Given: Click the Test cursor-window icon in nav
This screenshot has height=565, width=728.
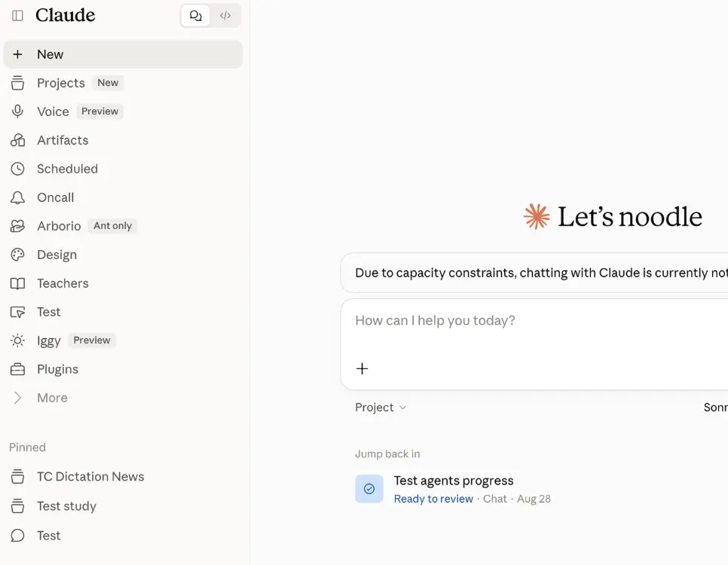Looking at the screenshot, I should [17, 312].
